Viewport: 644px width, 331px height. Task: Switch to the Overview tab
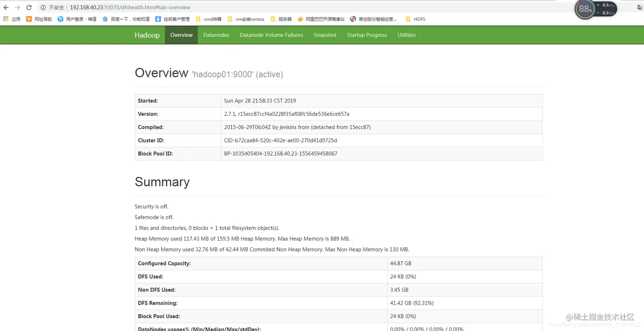[181, 35]
